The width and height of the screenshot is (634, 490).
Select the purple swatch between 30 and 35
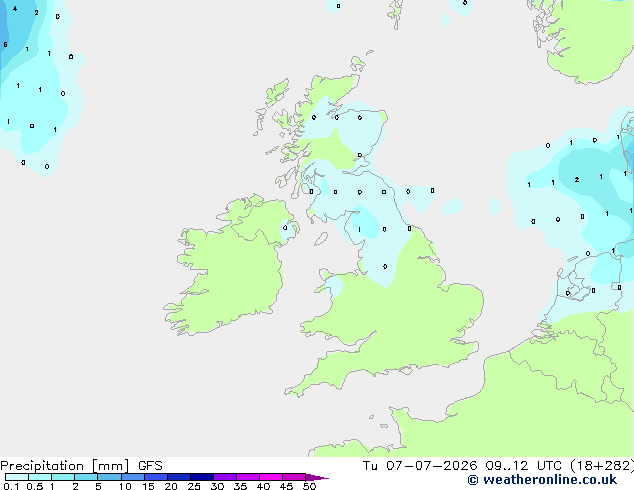(x=225, y=477)
